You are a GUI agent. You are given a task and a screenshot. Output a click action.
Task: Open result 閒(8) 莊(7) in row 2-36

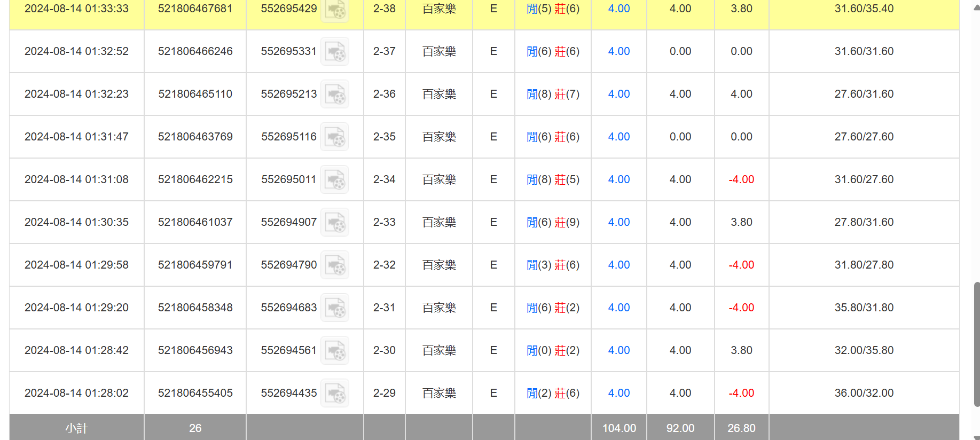point(553,94)
